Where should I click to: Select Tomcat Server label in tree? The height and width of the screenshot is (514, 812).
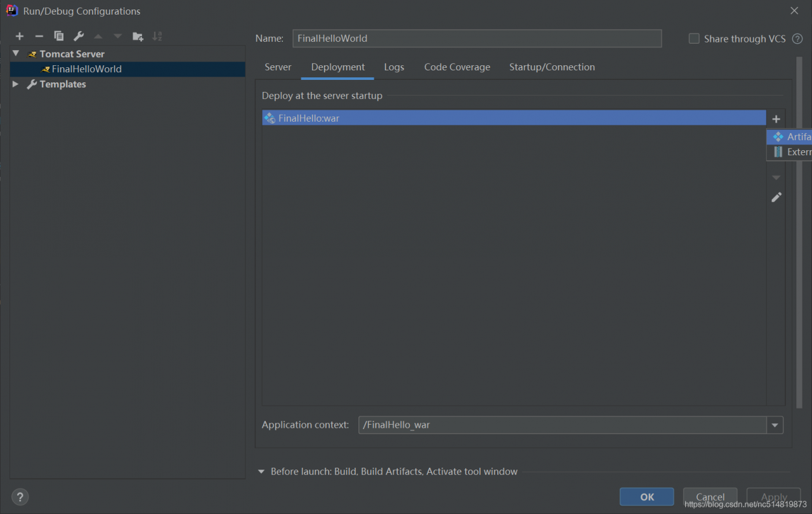click(x=72, y=54)
